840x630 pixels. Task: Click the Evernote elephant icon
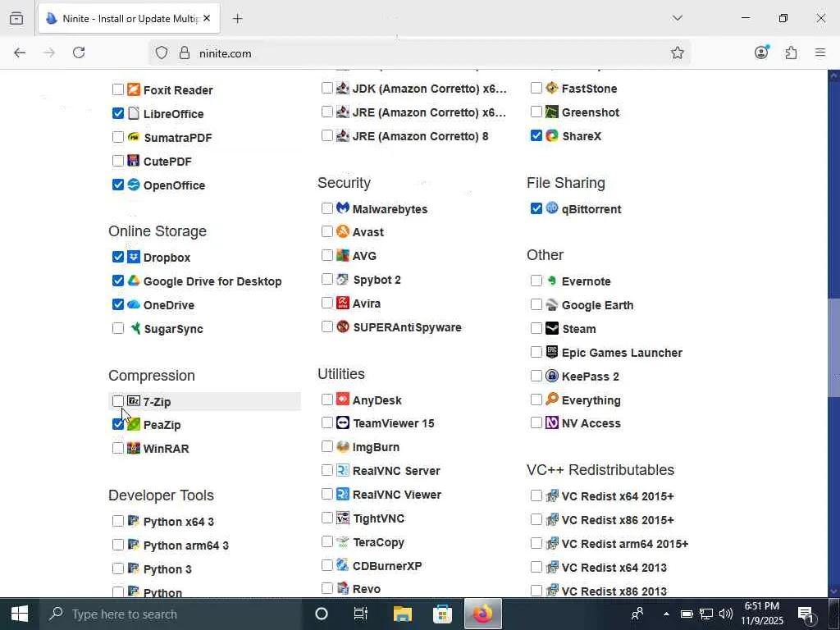coord(552,281)
